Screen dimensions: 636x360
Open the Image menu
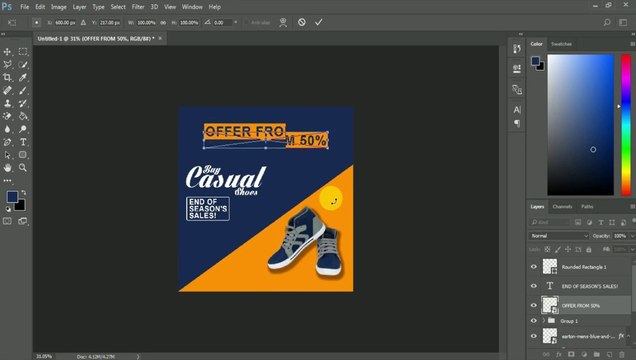click(58, 7)
